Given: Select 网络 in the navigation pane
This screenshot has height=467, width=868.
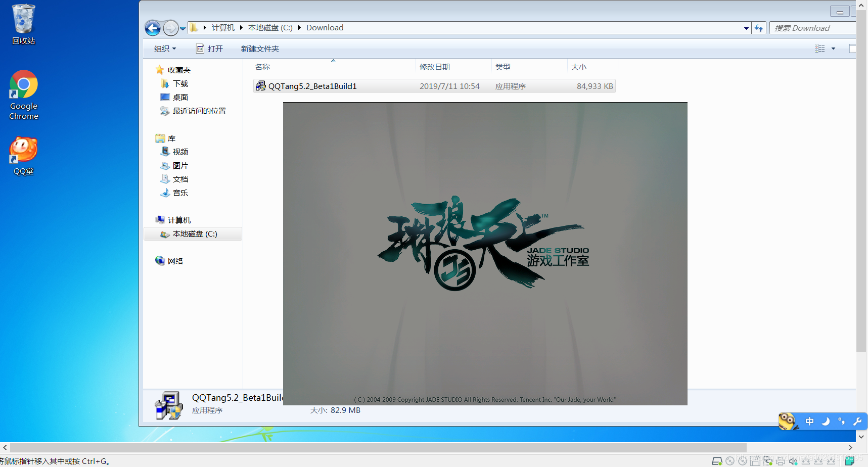Looking at the screenshot, I should (x=175, y=261).
